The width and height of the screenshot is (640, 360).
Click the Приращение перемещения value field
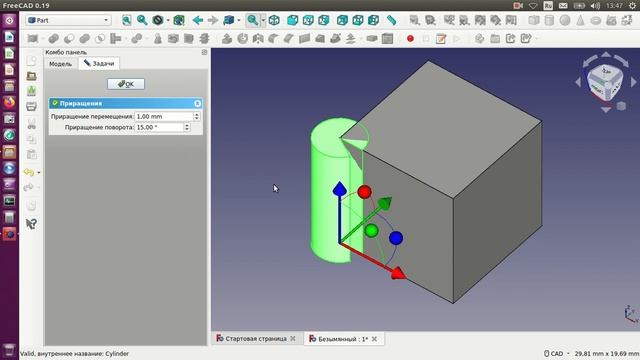164,116
